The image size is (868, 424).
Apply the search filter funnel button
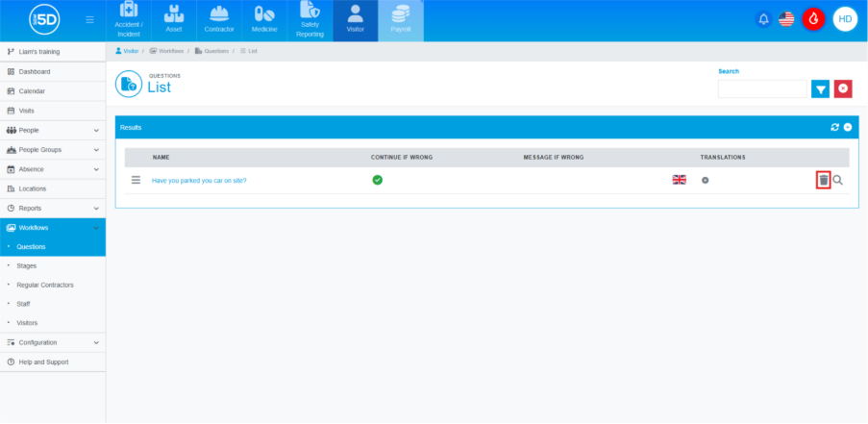coord(821,88)
